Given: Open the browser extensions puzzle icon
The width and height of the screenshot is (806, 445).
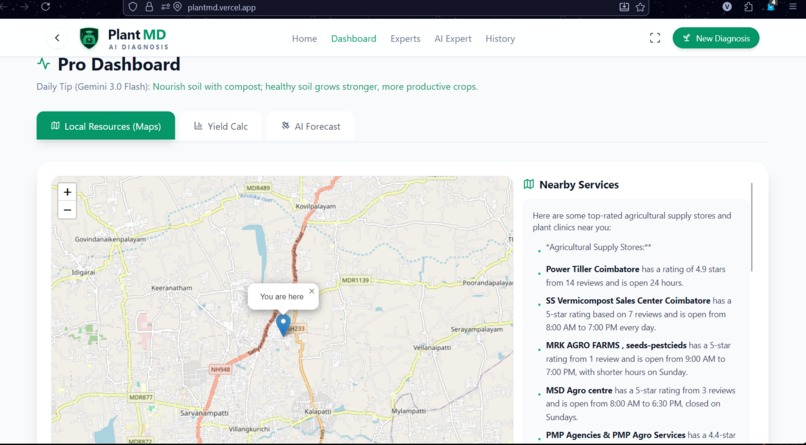Looking at the screenshot, I should tap(748, 7).
